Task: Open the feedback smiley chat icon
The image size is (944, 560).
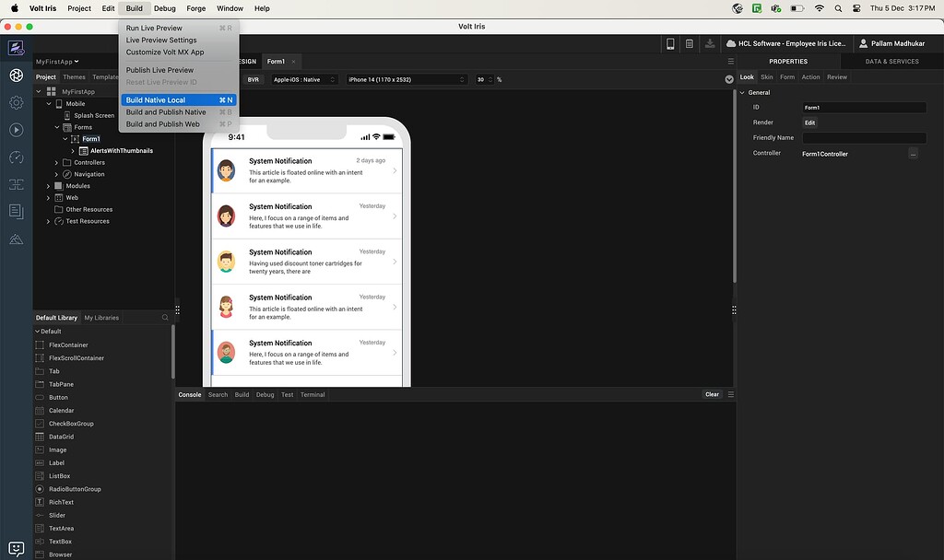Action: click(x=17, y=549)
